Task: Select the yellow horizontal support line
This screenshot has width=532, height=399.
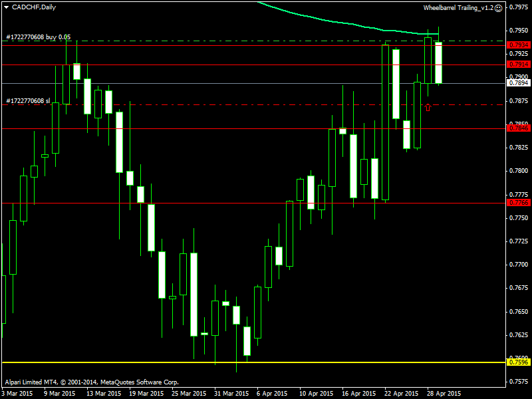Action: [x=253, y=362]
